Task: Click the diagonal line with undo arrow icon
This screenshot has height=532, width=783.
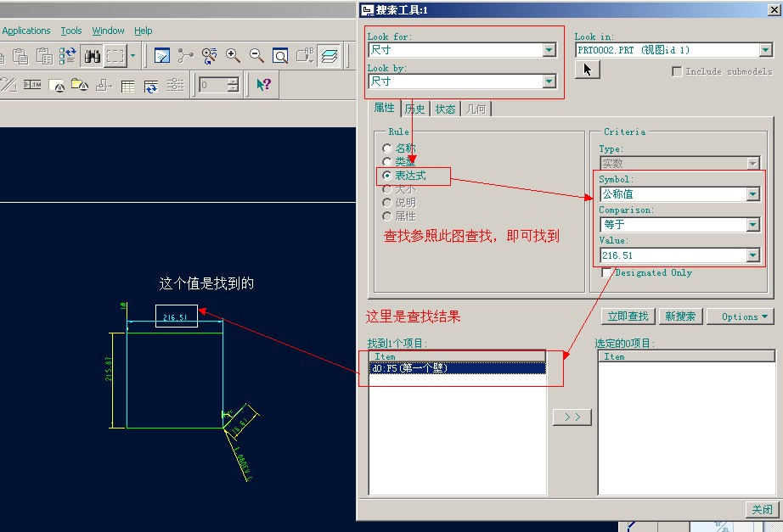Action: (8, 85)
